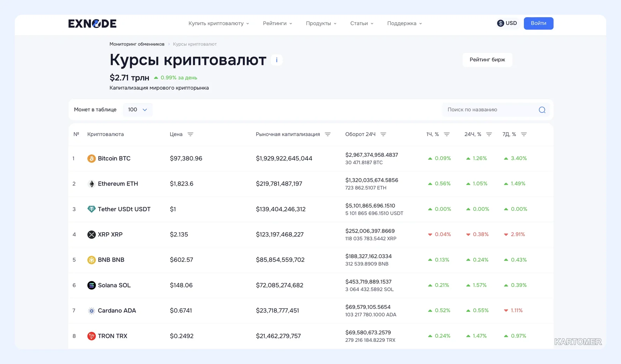This screenshot has height=364, width=621.
Task: Open the Cardano ADA row name
Action: pos(117,311)
